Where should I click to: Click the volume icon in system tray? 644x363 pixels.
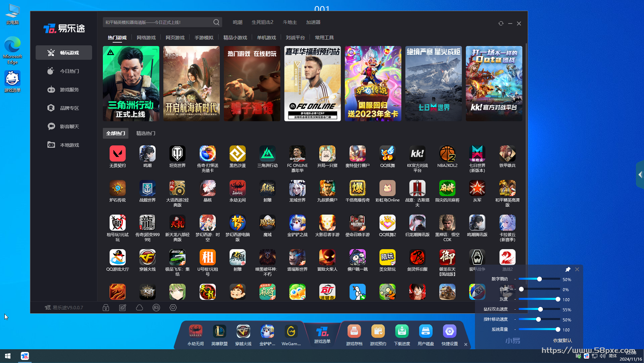click(x=603, y=356)
